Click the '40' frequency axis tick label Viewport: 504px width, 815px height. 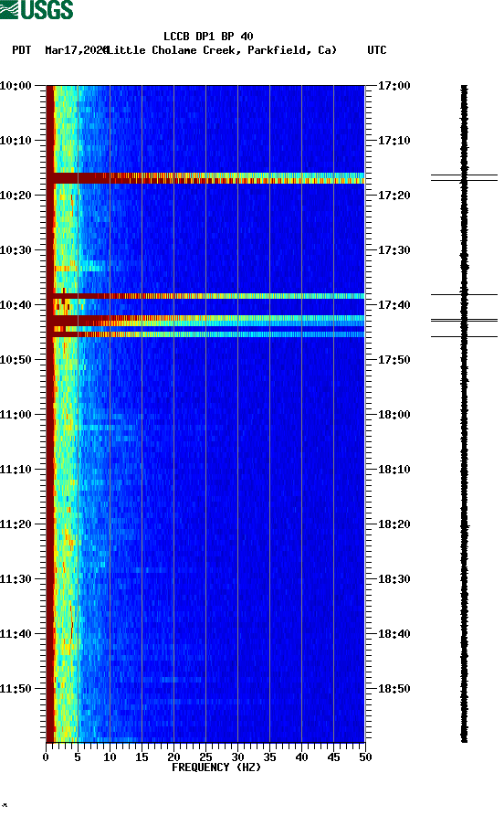click(x=301, y=757)
